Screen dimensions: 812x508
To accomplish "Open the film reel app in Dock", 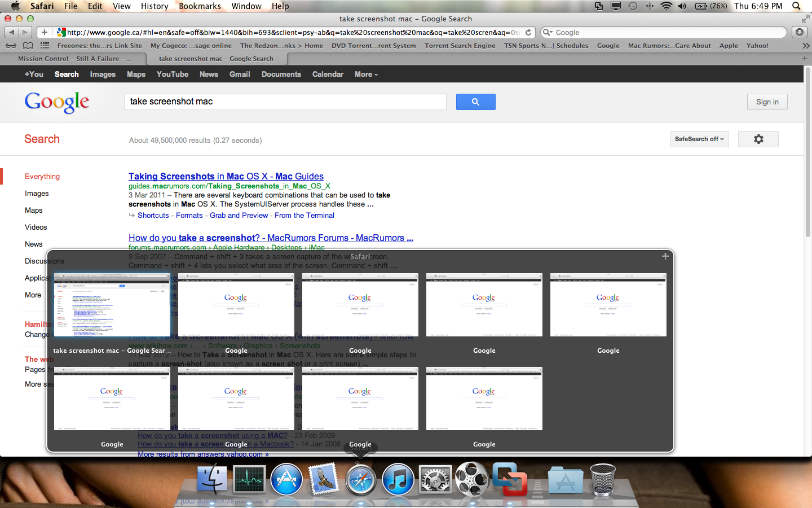I will click(x=472, y=479).
